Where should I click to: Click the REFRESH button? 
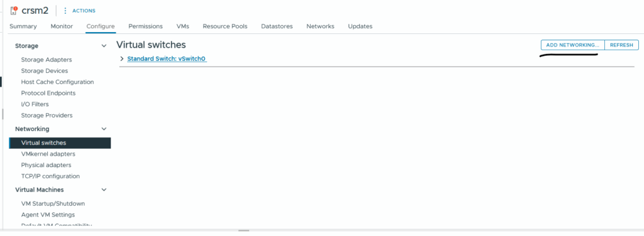621,45
